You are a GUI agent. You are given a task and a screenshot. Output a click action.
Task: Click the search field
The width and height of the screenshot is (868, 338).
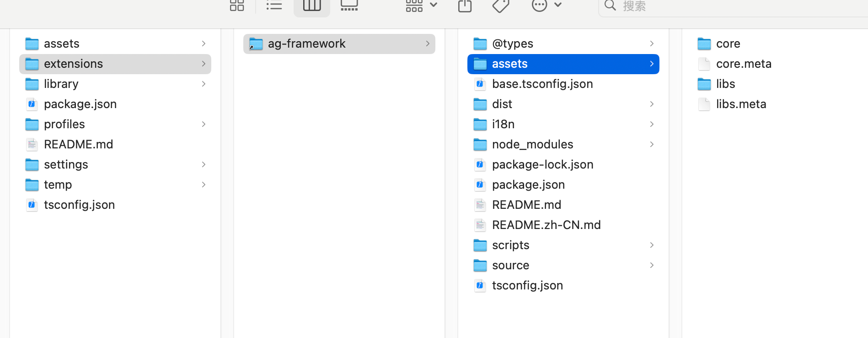coord(732,6)
